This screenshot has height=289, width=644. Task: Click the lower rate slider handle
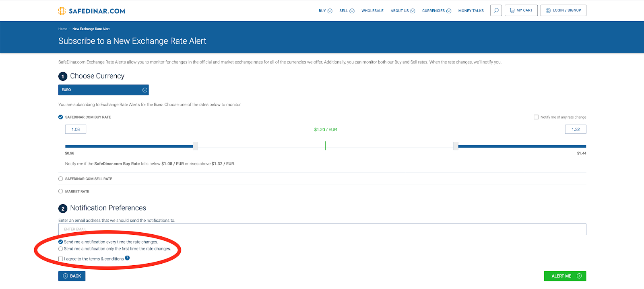pyautogui.click(x=195, y=146)
